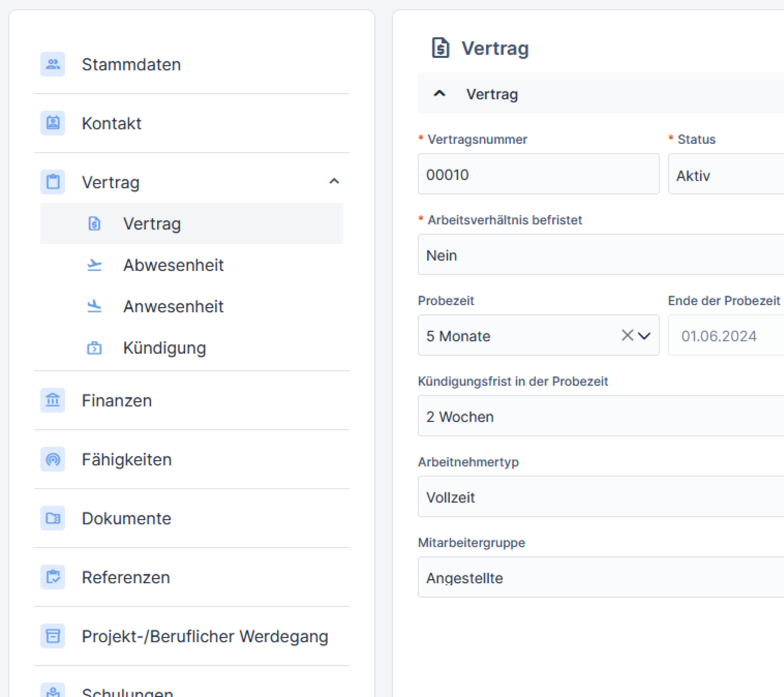Click the Fähigkeiten target icon
Viewport: 784px width, 697px height.
(52, 459)
